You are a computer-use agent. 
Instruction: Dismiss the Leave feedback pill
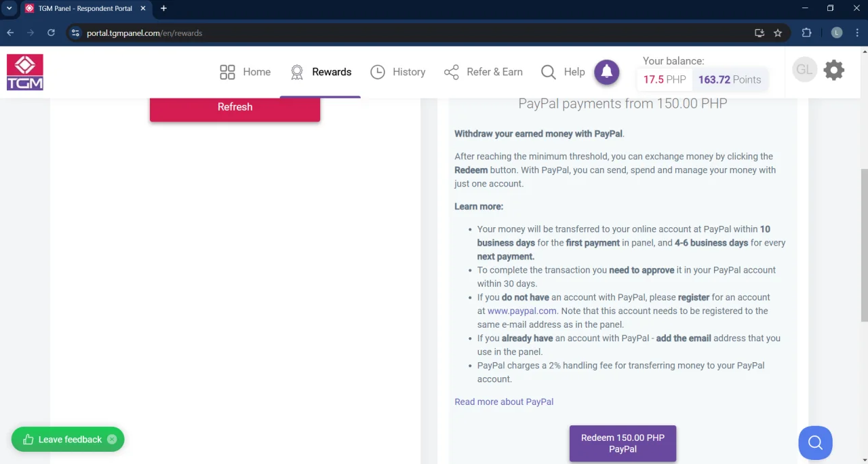(112, 440)
